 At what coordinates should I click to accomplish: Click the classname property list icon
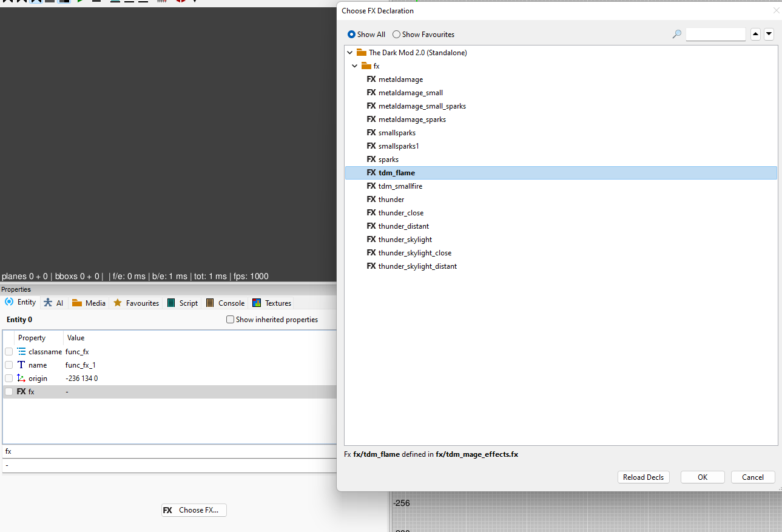click(x=21, y=352)
